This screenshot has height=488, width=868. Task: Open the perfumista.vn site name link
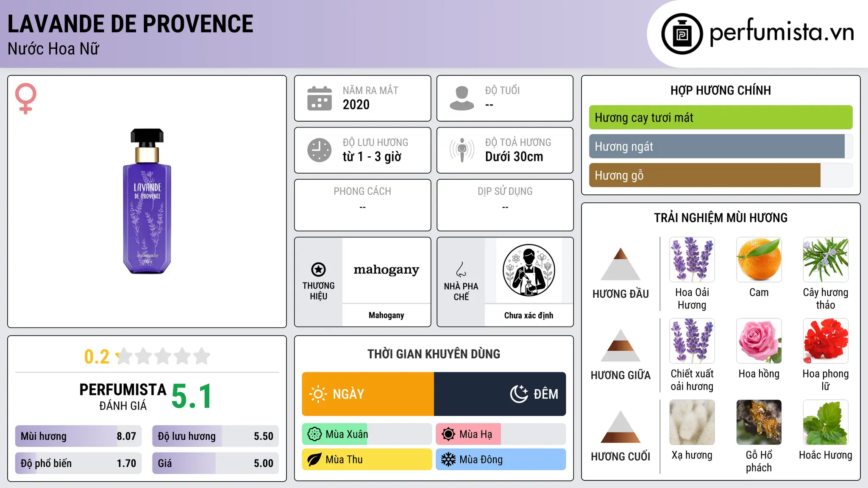click(x=782, y=32)
